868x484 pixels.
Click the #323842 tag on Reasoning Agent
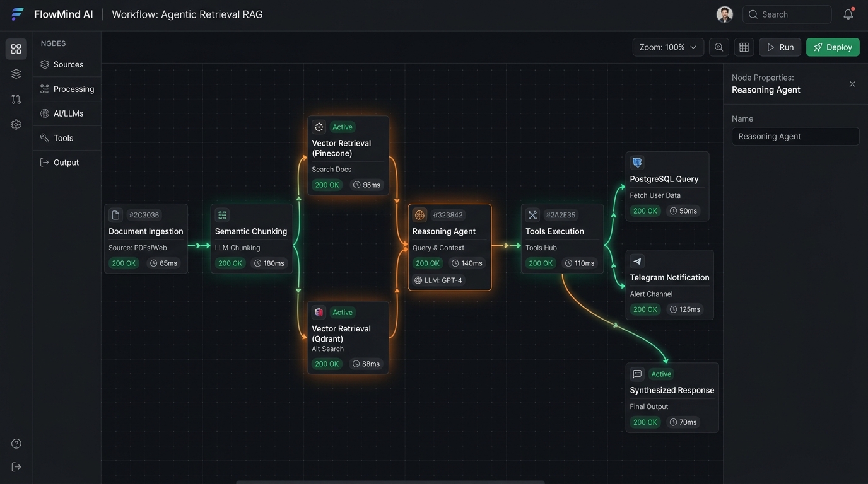point(448,215)
